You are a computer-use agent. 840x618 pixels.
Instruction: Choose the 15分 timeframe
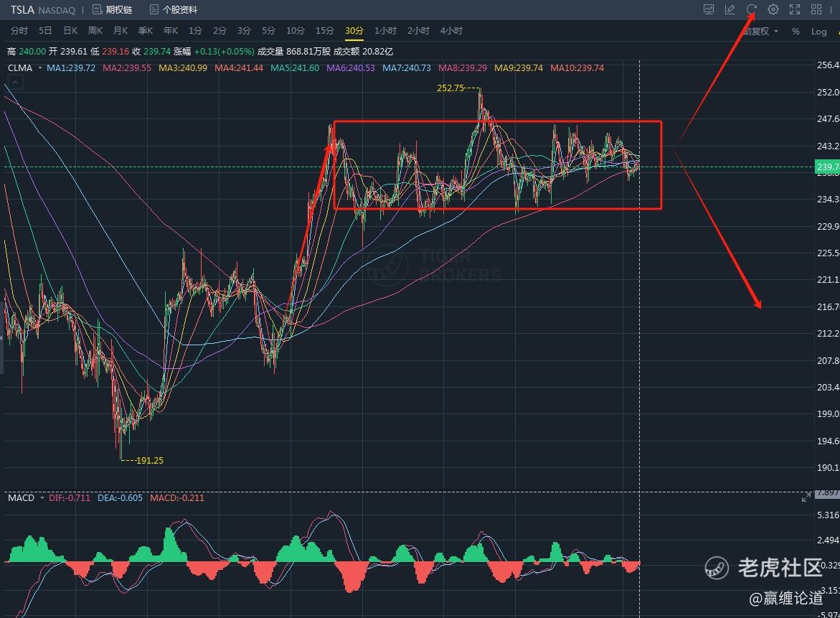point(325,31)
